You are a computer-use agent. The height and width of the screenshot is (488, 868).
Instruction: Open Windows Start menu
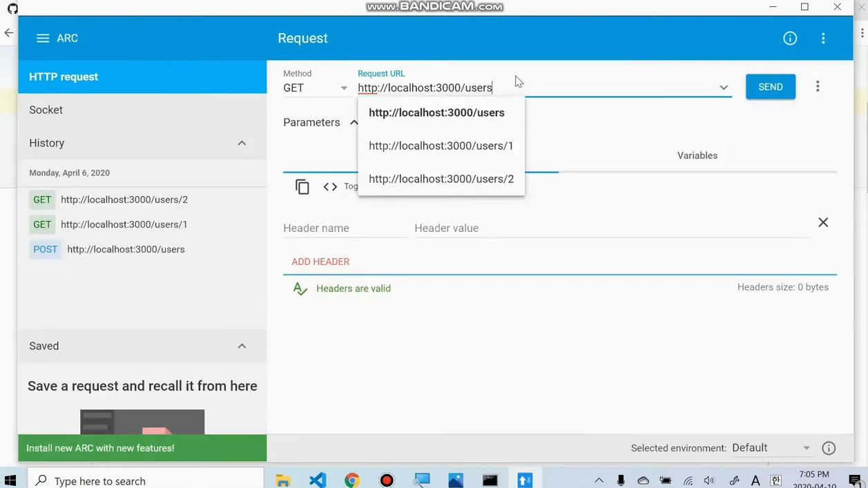click(x=10, y=480)
